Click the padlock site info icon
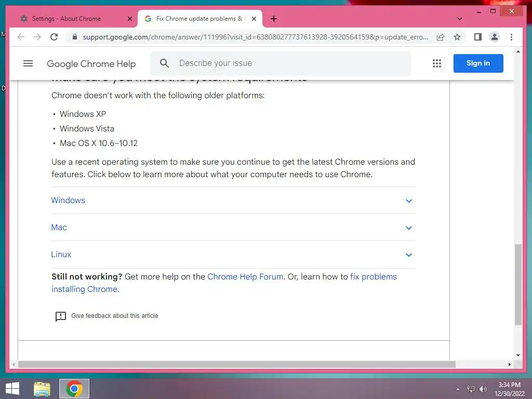The height and width of the screenshot is (399, 532). [75, 37]
